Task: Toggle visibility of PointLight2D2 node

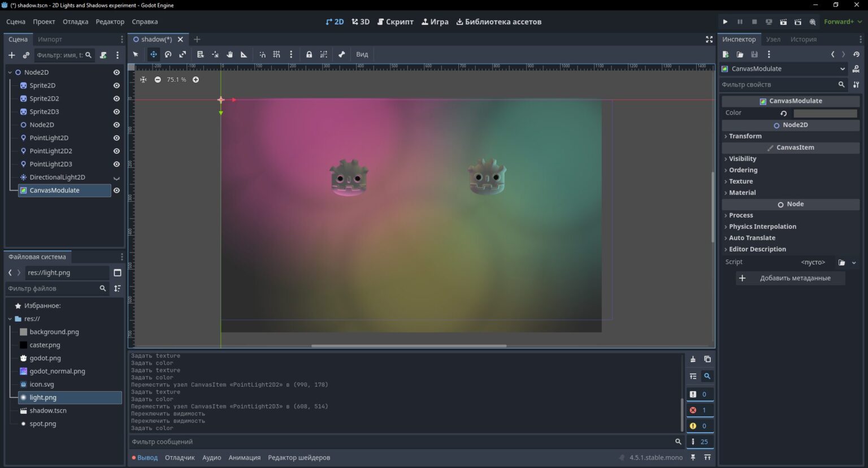Action: (x=116, y=151)
